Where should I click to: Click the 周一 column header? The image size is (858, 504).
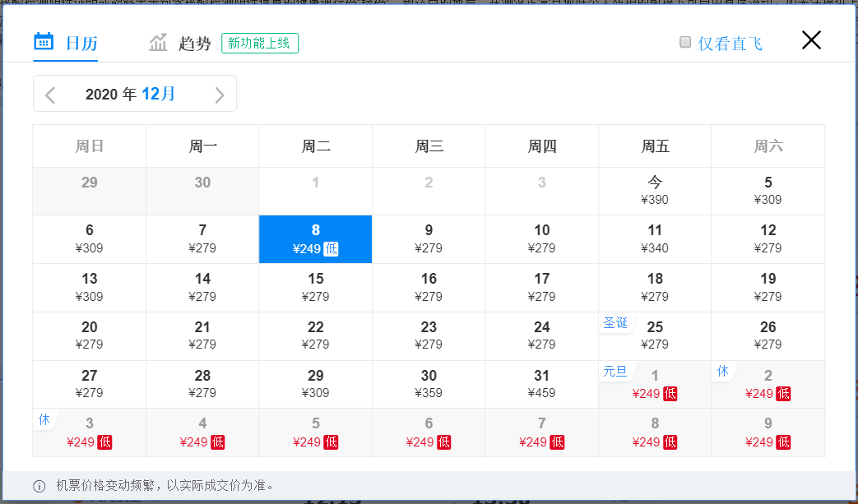tap(202, 146)
